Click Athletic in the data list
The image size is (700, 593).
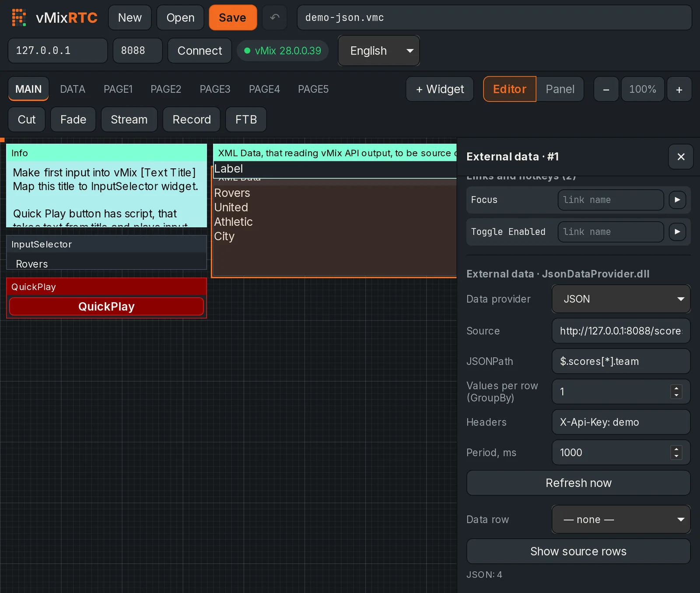coord(233,222)
